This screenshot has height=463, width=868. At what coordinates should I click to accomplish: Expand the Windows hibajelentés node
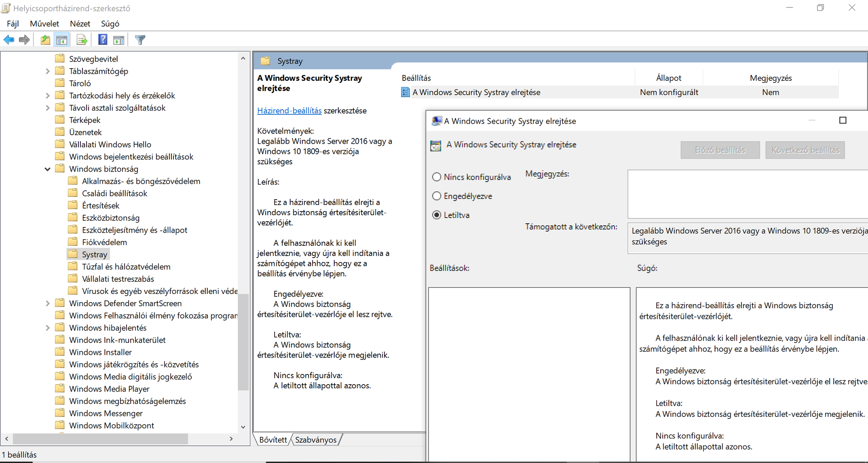click(x=47, y=328)
